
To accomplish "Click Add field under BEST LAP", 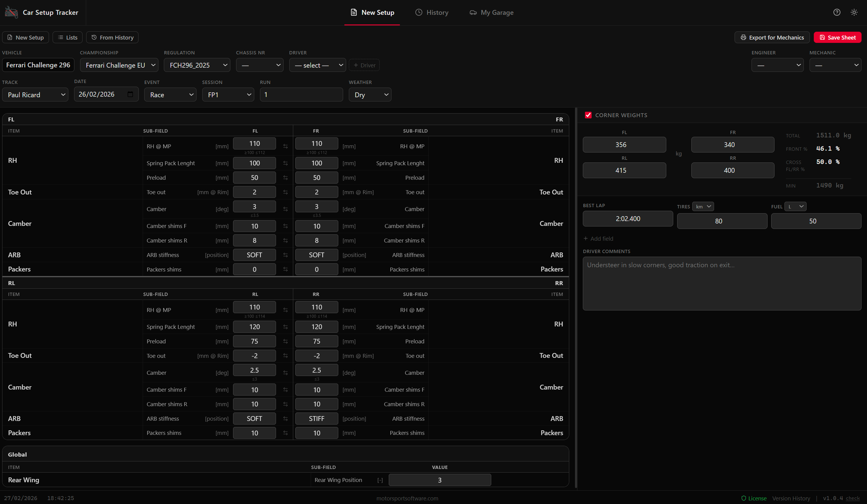I will click(598, 238).
